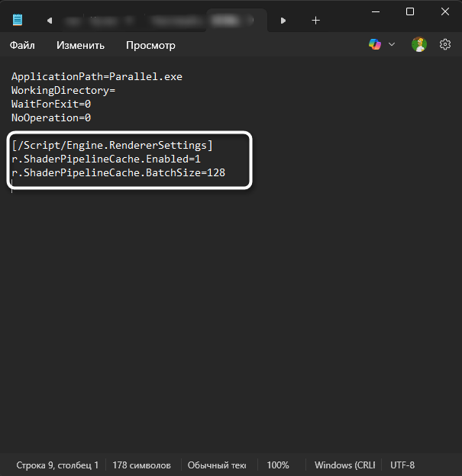Click Строка 9, столбец 1 status
Image resolution: width=462 pixels, height=476 pixels.
57,465
